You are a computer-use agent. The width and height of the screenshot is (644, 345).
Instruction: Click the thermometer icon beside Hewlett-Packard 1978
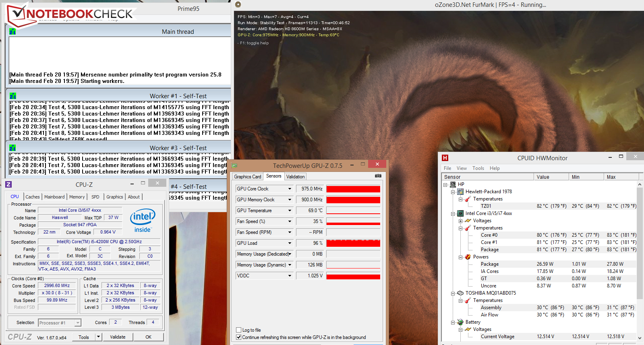(467, 199)
